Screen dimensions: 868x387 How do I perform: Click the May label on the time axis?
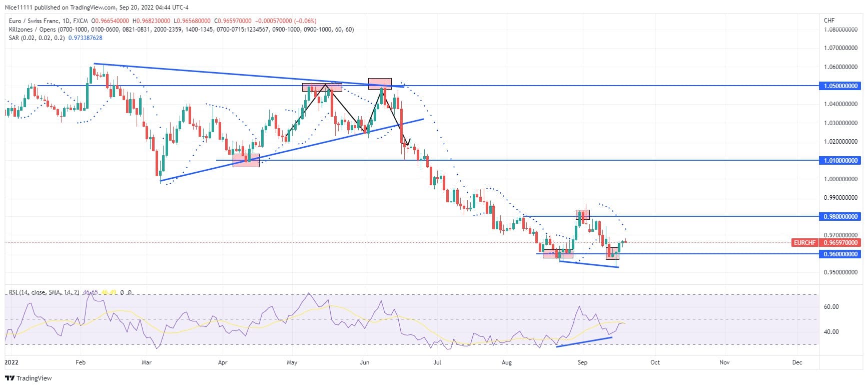click(292, 362)
